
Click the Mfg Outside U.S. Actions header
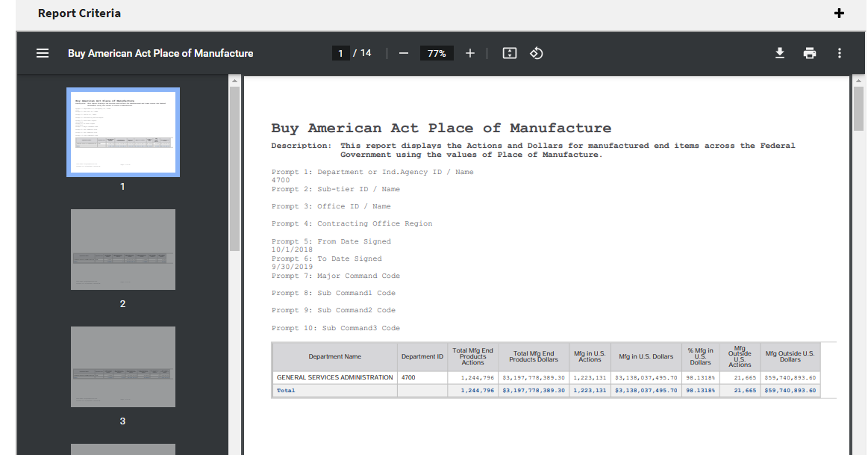pyautogui.click(x=740, y=356)
